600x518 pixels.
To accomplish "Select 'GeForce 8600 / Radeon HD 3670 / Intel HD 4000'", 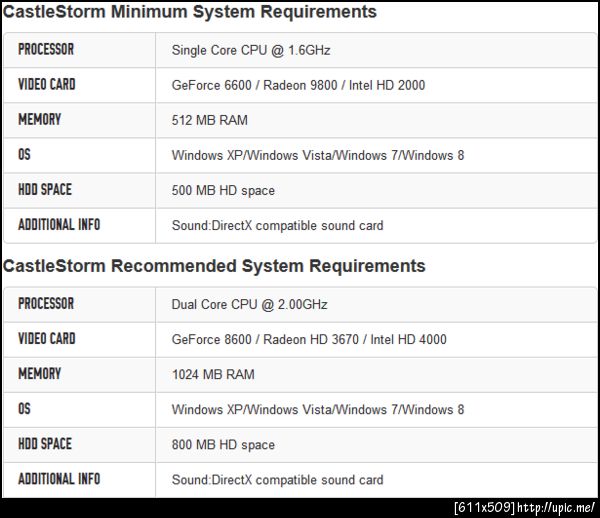I will 309,339.
